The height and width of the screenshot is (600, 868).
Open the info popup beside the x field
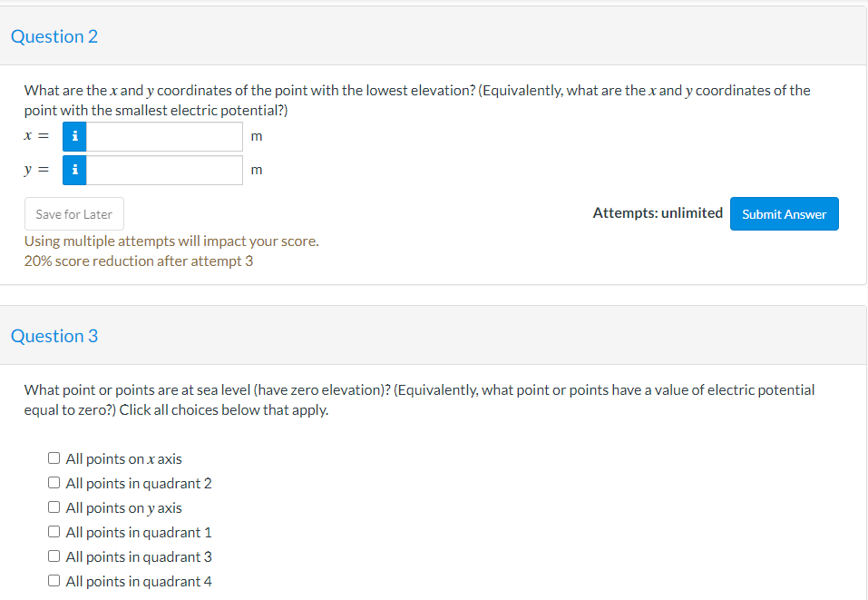tap(73, 135)
